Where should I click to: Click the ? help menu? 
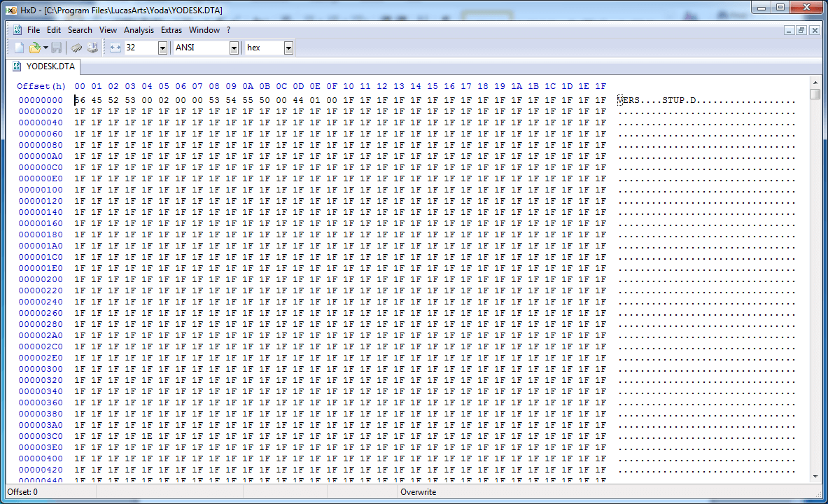click(228, 30)
